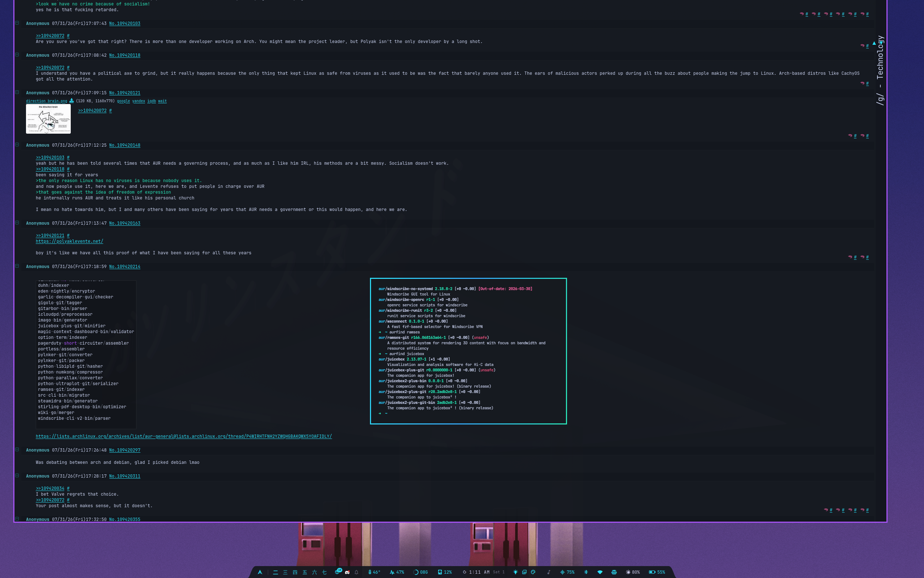Switch to workspace 二
Image resolution: width=924 pixels, height=578 pixels.
click(275, 572)
